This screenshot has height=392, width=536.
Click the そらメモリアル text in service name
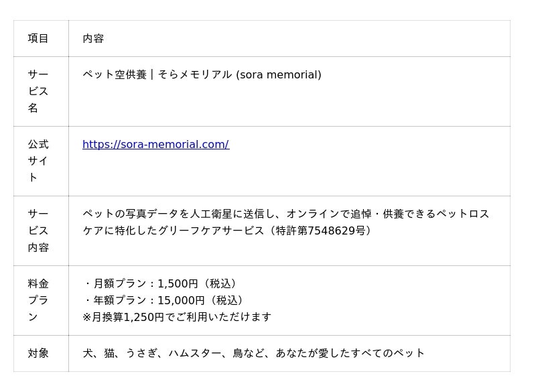coord(194,74)
